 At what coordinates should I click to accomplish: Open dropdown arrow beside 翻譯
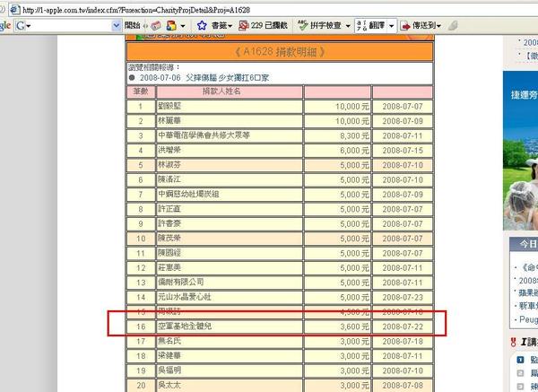[392, 26]
